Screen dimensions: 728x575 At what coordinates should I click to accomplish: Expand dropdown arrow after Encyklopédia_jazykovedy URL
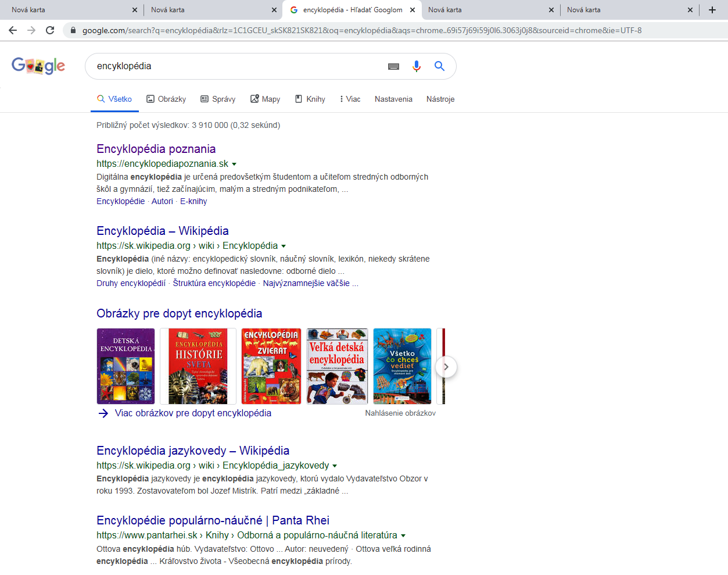coord(335,466)
